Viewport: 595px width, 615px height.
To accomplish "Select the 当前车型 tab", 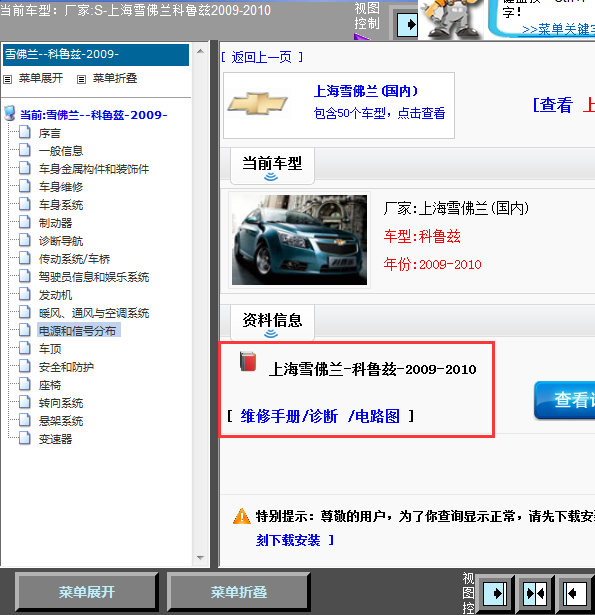I will [272, 166].
